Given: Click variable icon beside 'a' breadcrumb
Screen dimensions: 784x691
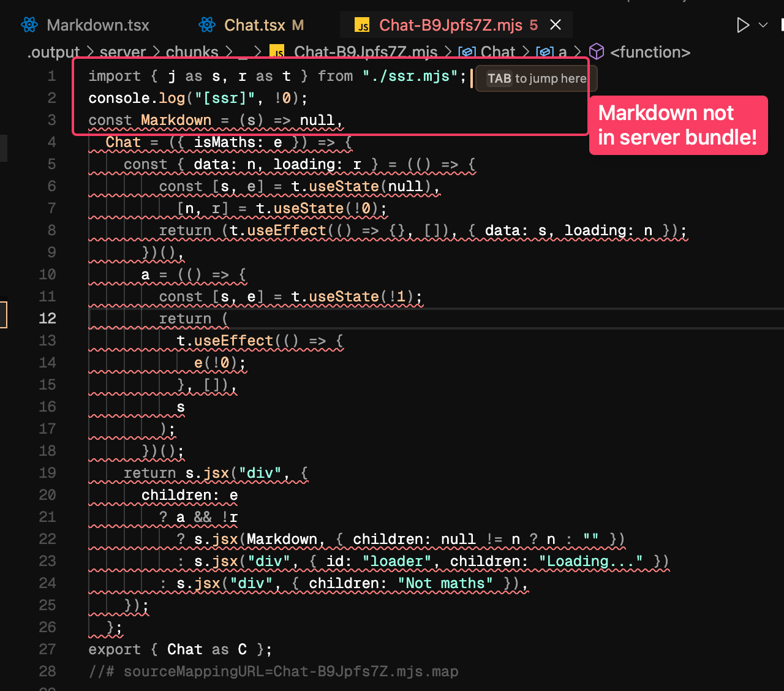Looking at the screenshot, I should click(545, 52).
